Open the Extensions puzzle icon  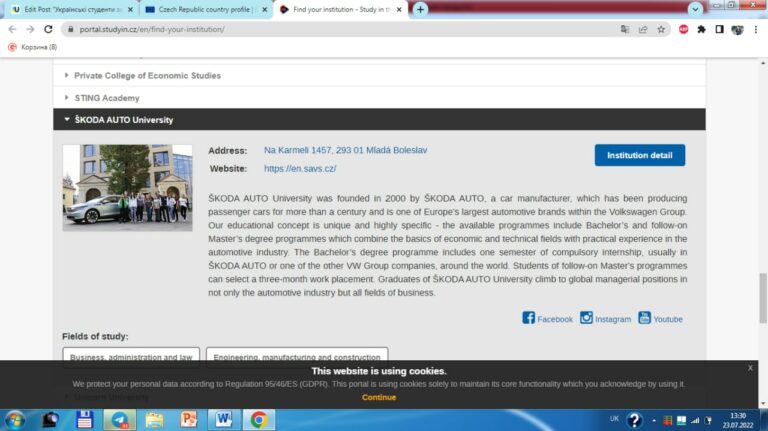click(x=701, y=29)
